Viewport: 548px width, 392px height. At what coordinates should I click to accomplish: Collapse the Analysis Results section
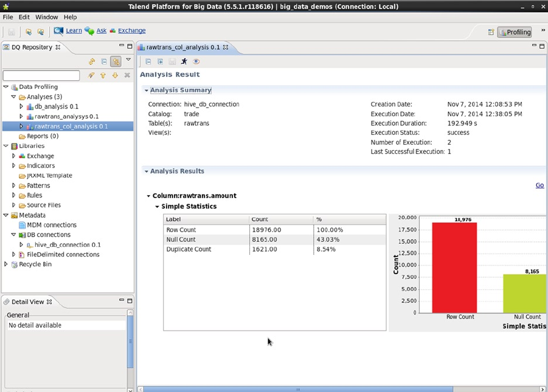click(147, 171)
